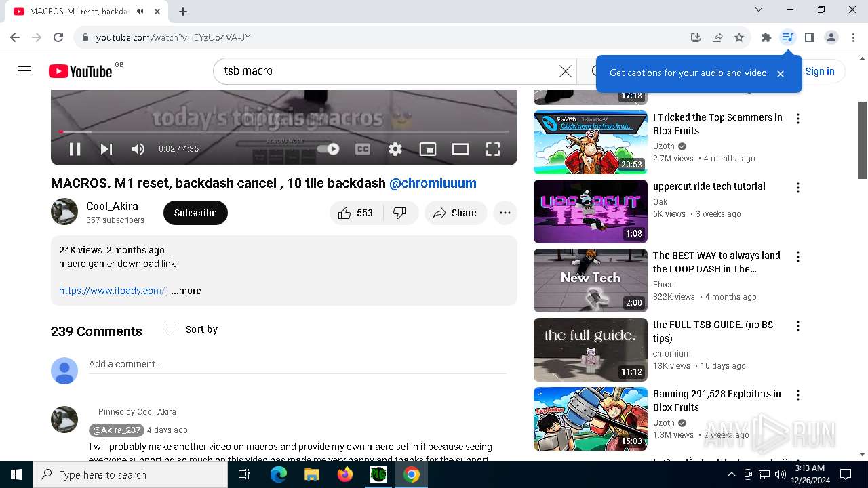
Task: Open 'The BEST WAY to always land' video title
Action: coord(717,262)
